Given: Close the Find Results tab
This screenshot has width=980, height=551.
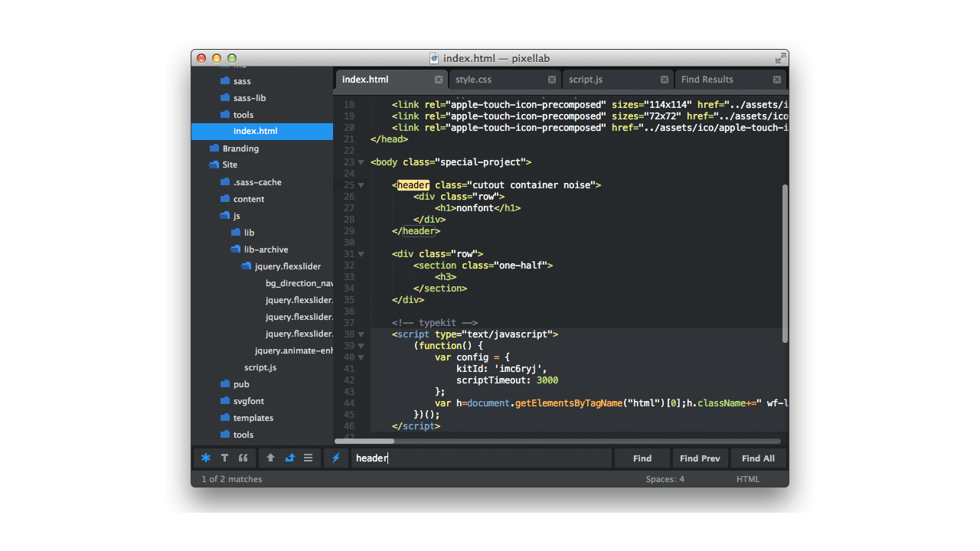Looking at the screenshot, I should click(777, 80).
